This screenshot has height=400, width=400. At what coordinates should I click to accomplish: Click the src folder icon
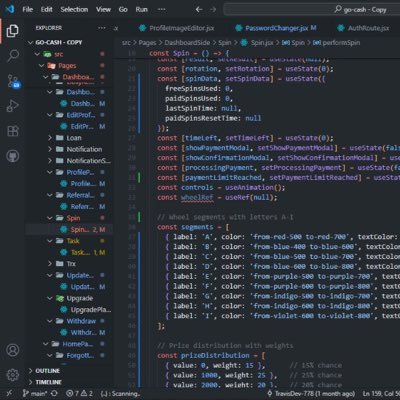(47, 54)
